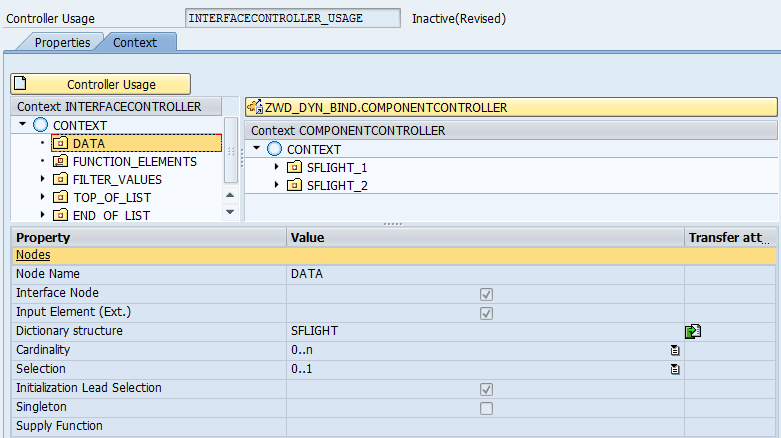781x438 pixels.
Task: Click the SFLIGHT_2 node icon
Action: 294,185
